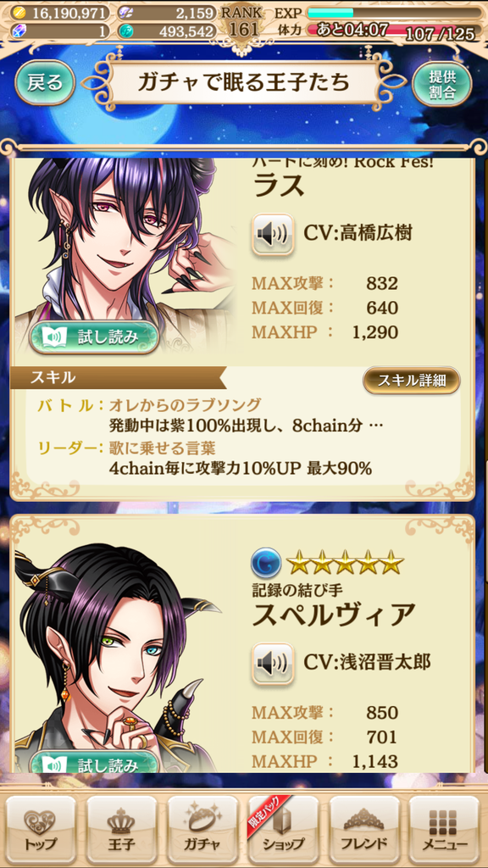
Task: Open the ガチャ tab
Action: (202, 828)
